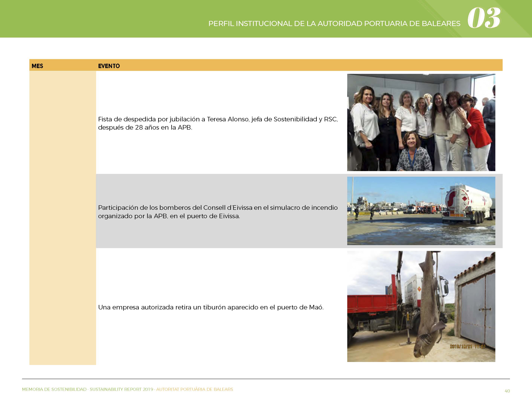This screenshot has height=399, width=532.
Task: Click the MES column header
Action: 37,66
